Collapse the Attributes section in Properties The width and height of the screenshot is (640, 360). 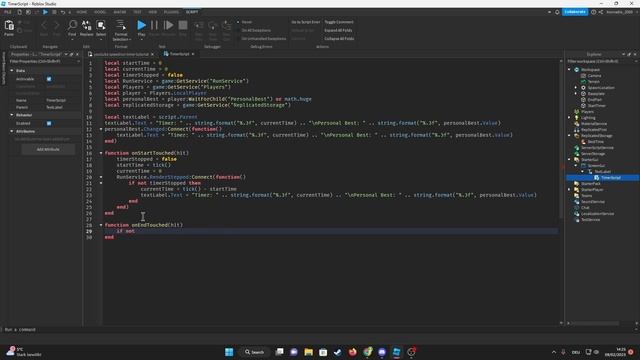pyautogui.click(x=12, y=131)
